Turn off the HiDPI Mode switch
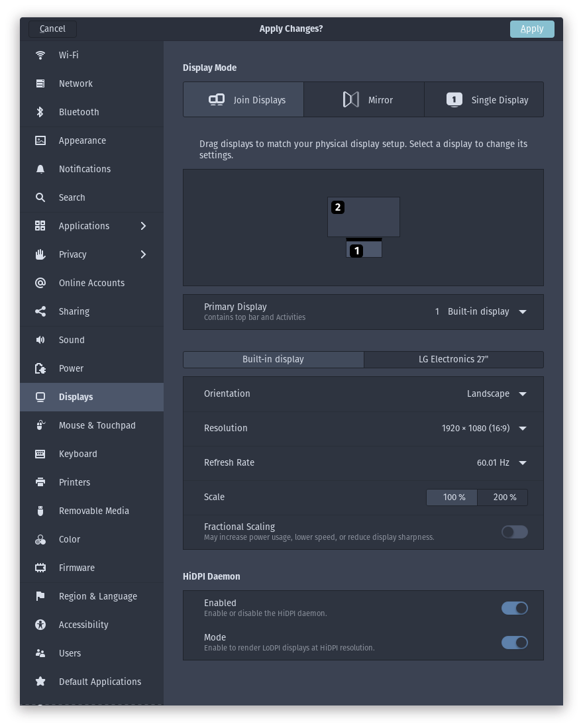 point(515,643)
